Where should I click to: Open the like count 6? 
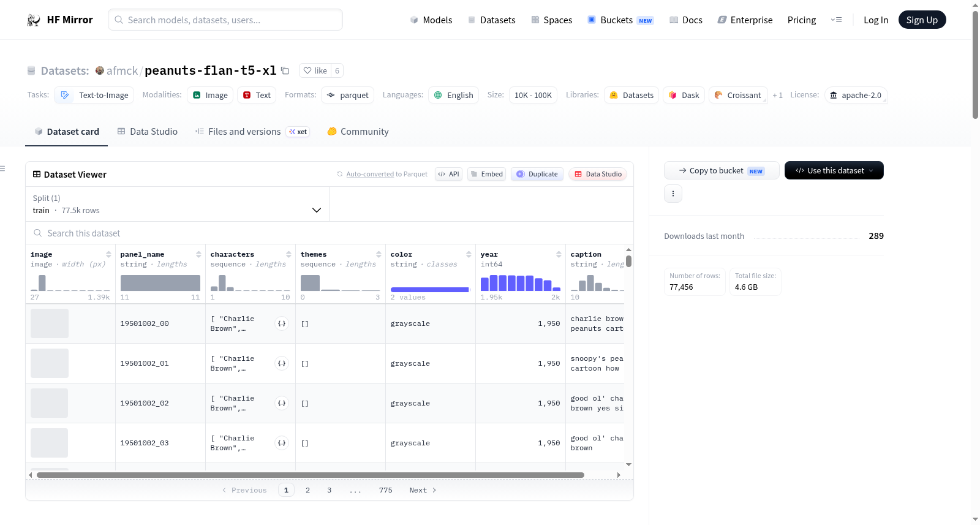[337, 70]
